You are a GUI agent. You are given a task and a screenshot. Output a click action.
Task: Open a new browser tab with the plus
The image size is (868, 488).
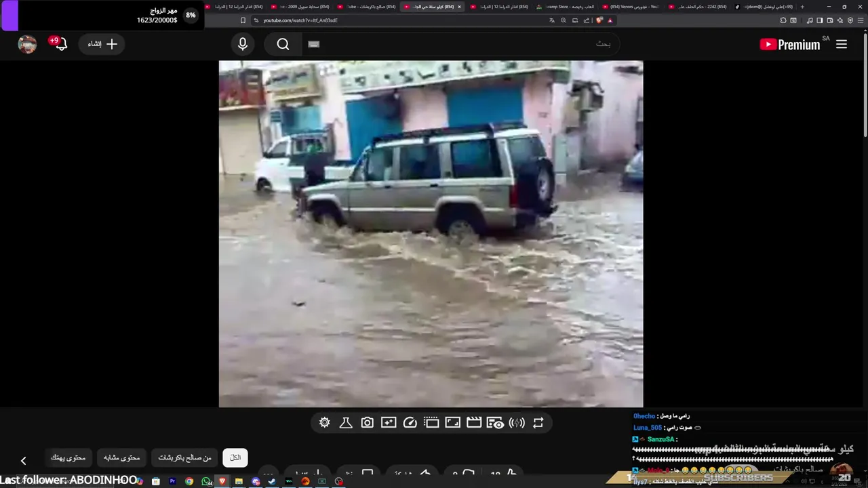802,7
